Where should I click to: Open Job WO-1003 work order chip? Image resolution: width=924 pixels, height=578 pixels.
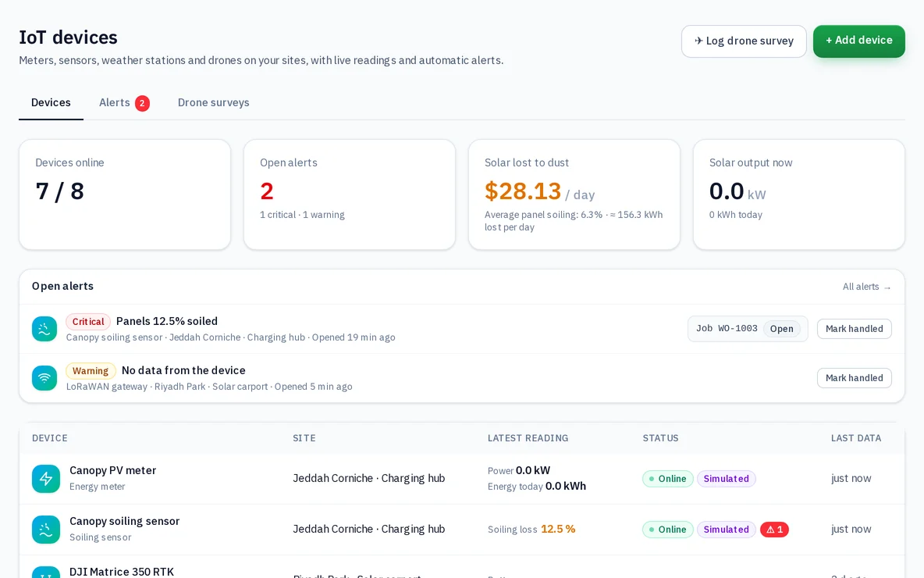pos(747,329)
